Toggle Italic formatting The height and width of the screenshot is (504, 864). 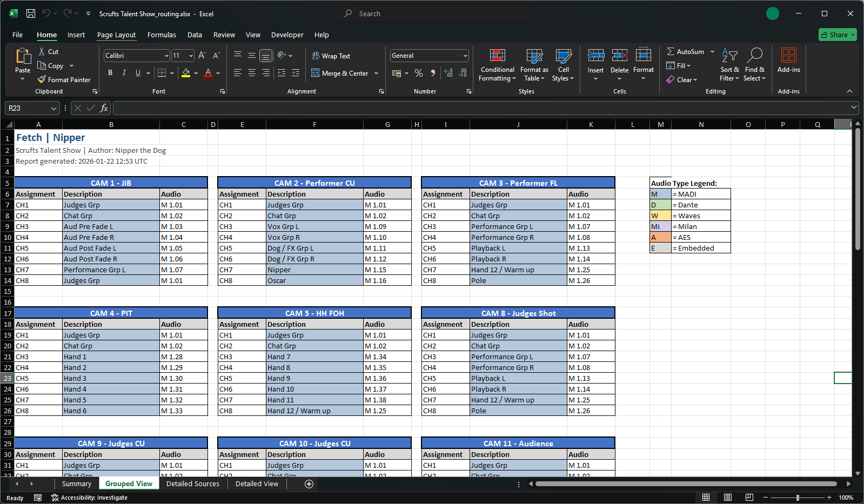pos(124,73)
